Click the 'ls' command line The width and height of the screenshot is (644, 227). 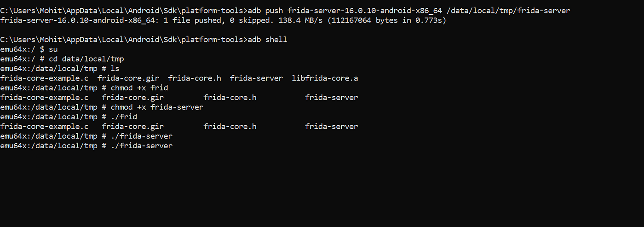pyautogui.click(x=60, y=69)
